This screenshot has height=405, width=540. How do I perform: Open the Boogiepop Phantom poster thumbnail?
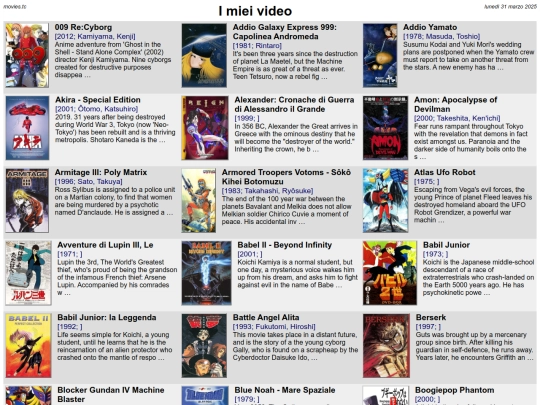click(x=386, y=396)
